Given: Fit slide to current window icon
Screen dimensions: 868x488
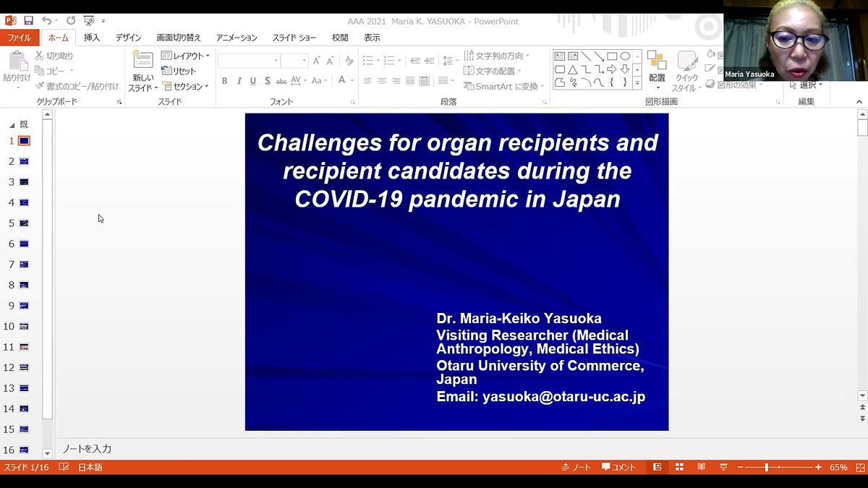Looking at the screenshot, I should (x=860, y=468).
